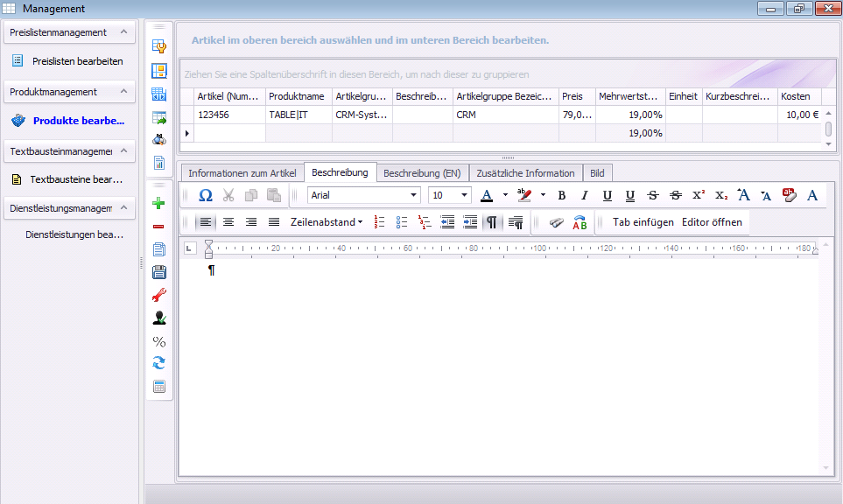Click the green plus add icon

(x=158, y=203)
